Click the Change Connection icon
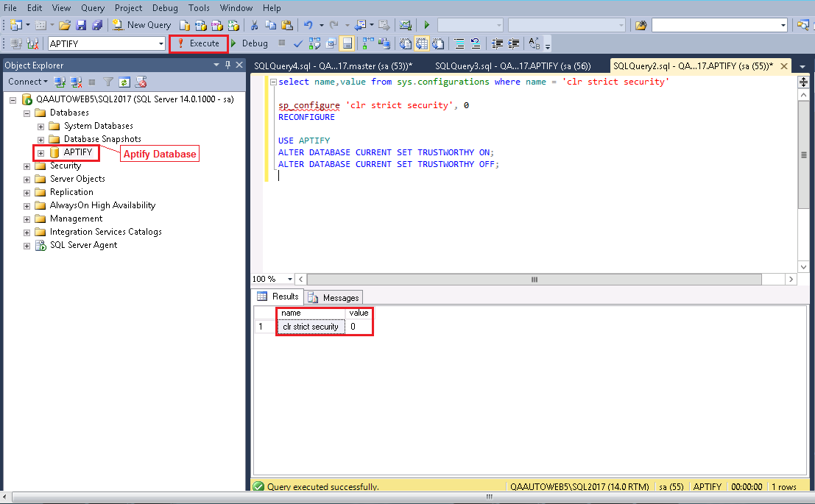815x504 pixels. tap(32, 43)
